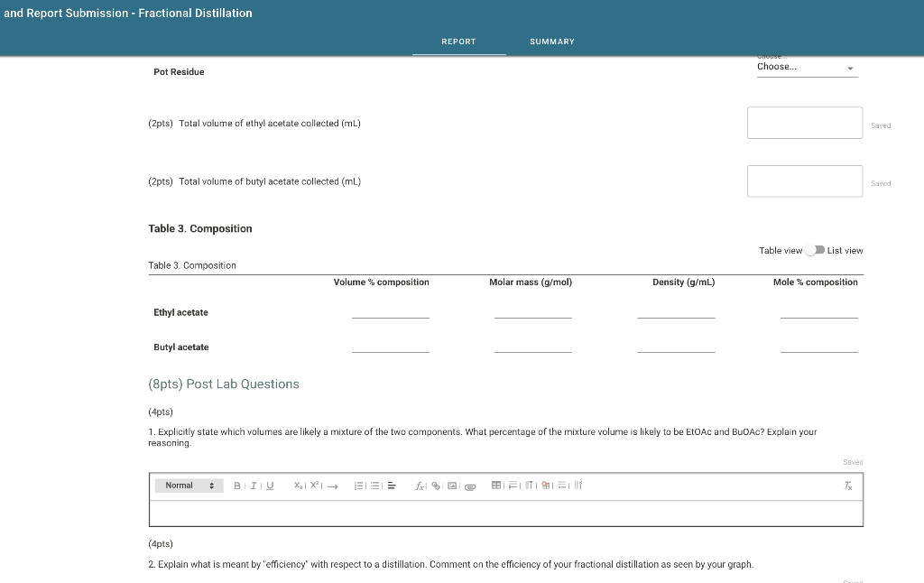Select the insert formula icon
The image size is (924, 583).
point(420,486)
